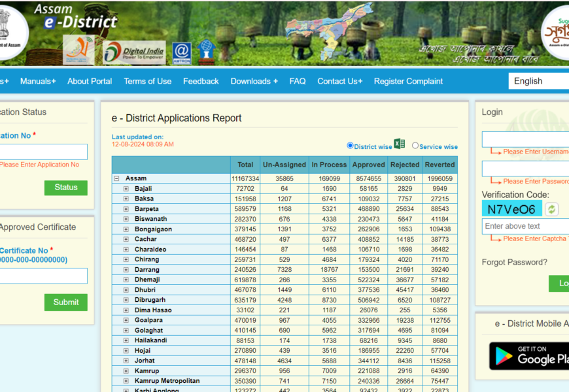Click the Digital India logo
Screen dimensions: 569x392
click(134, 52)
